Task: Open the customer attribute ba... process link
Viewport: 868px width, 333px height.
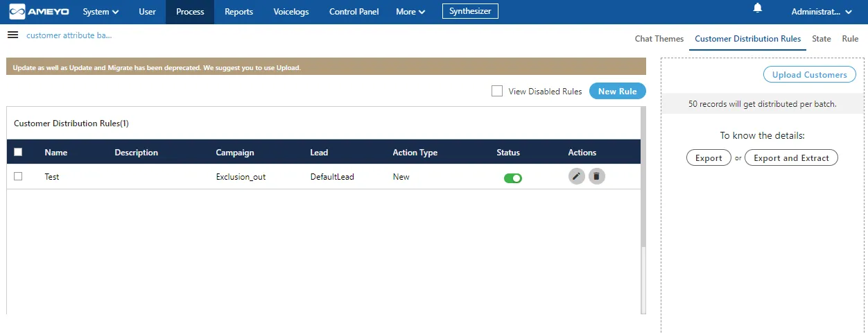Action: tap(69, 35)
